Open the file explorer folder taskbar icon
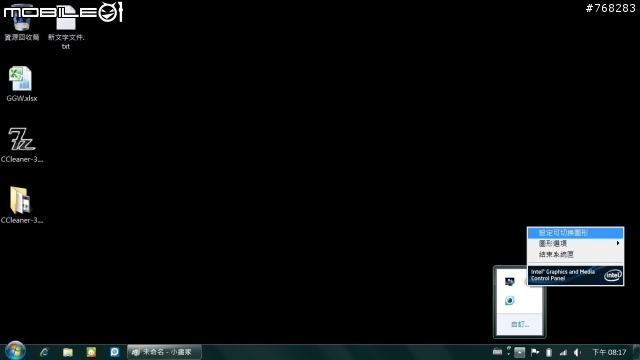 click(68, 352)
